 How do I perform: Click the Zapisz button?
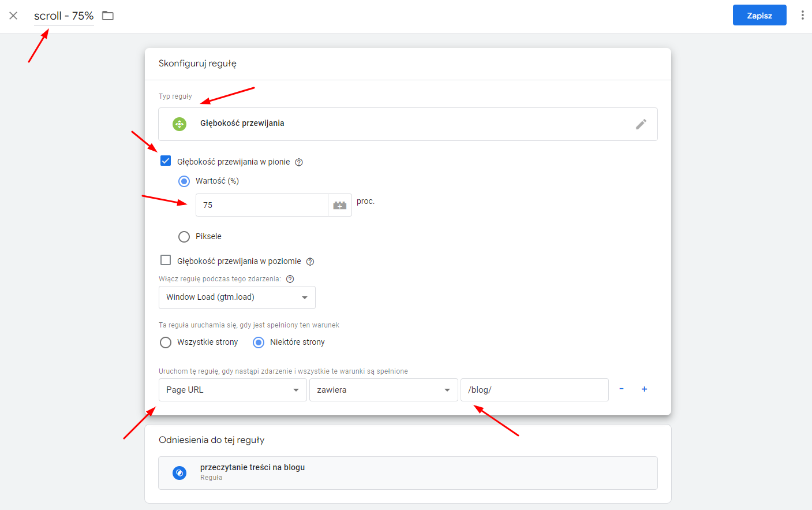[759, 15]
